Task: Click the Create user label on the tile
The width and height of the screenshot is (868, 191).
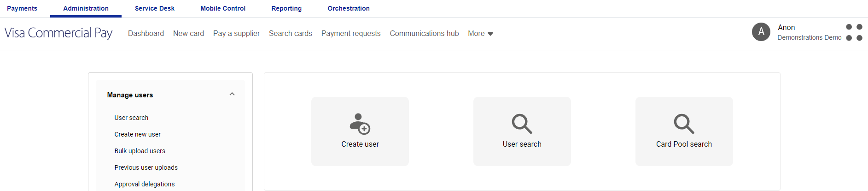Action: tap(360, 144)
